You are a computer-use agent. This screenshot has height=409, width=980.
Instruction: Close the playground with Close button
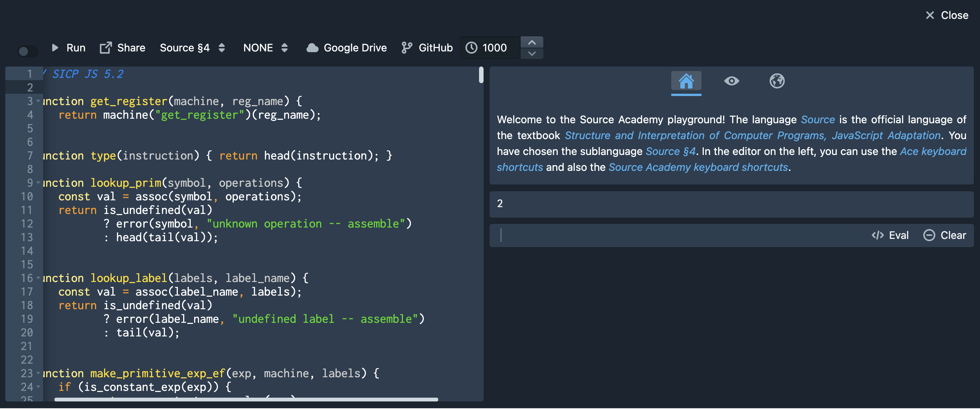(947, 15)
